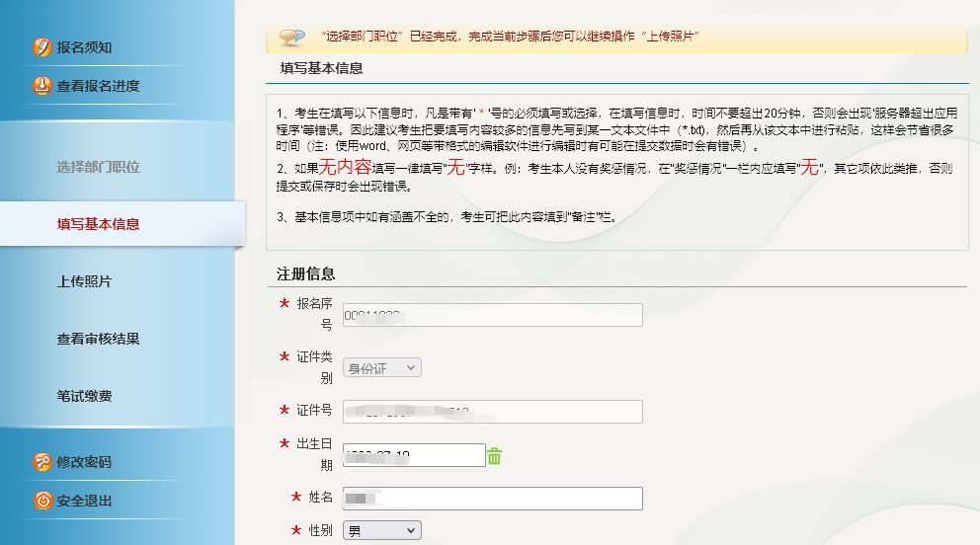The image size is (980, 545).
Task: Click the speech bubble icon in notice bar
Action: 291,37
